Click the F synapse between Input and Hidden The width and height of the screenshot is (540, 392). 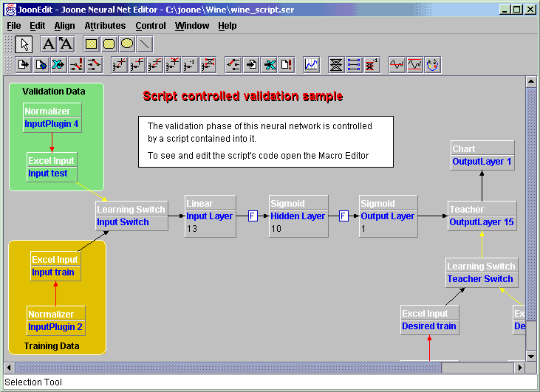click(x=253, y=216)
